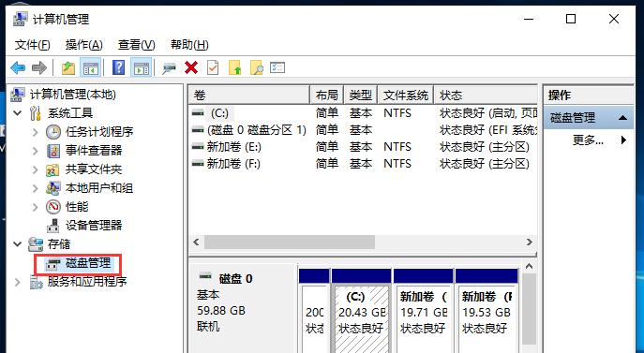The height and width of the screenshot is (353, 644).
Task: Select 磁盘管理 in the tree
Action: tap(88, 263)
